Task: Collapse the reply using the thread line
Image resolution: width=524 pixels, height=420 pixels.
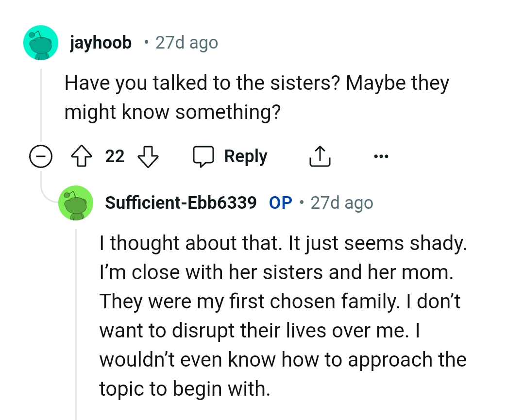Action: [76, 316]
